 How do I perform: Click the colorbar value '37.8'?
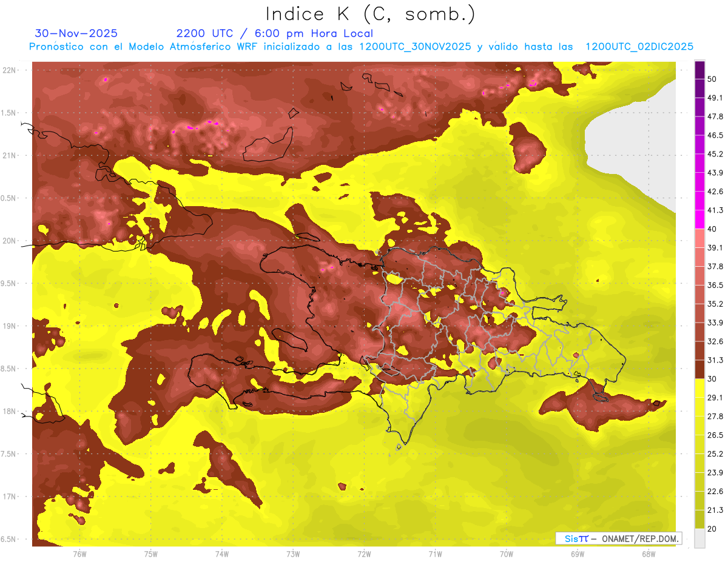click(x=715, y=267)
